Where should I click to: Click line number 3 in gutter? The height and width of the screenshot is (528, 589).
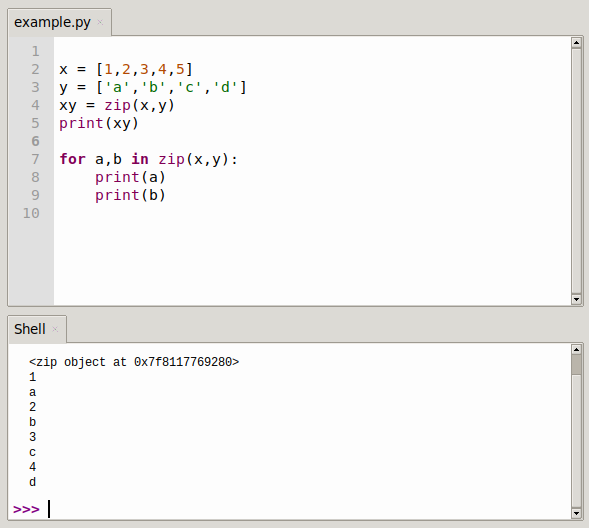click(35, 87)
